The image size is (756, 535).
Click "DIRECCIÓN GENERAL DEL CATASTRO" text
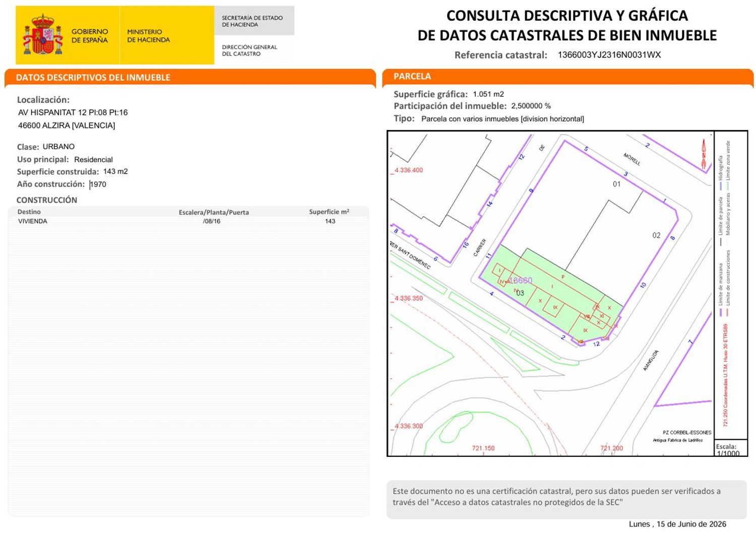(x=249, y=50)
